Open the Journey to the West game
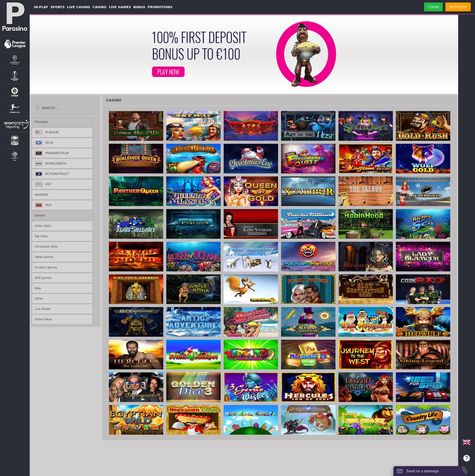The width and height of the screenshot is (475, 476). point(366,355)
